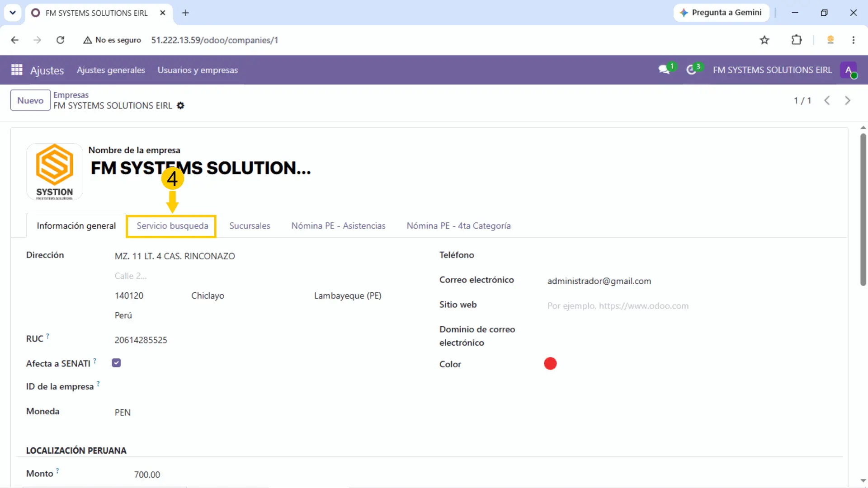The width and height of the screenshot is (868, 488).
Task: Click the SYSTION company logo image
Action: [x=55, y=172]
